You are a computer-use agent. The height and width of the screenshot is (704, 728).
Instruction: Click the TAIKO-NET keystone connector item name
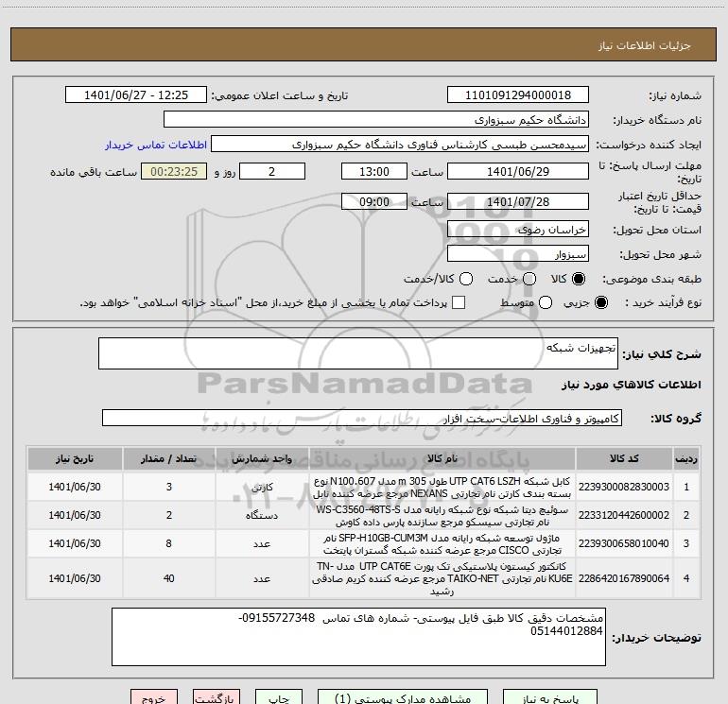pos(442,578)
